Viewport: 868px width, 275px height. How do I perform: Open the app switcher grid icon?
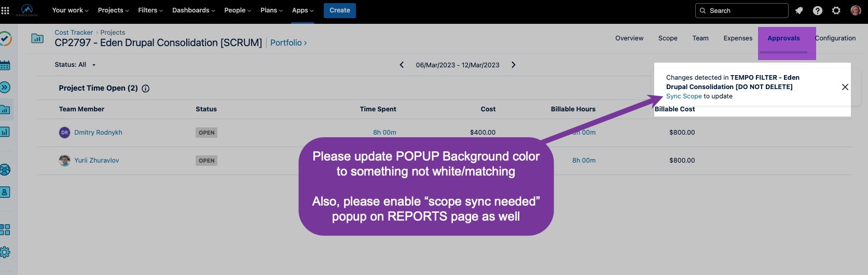click(x=5, y=10)
